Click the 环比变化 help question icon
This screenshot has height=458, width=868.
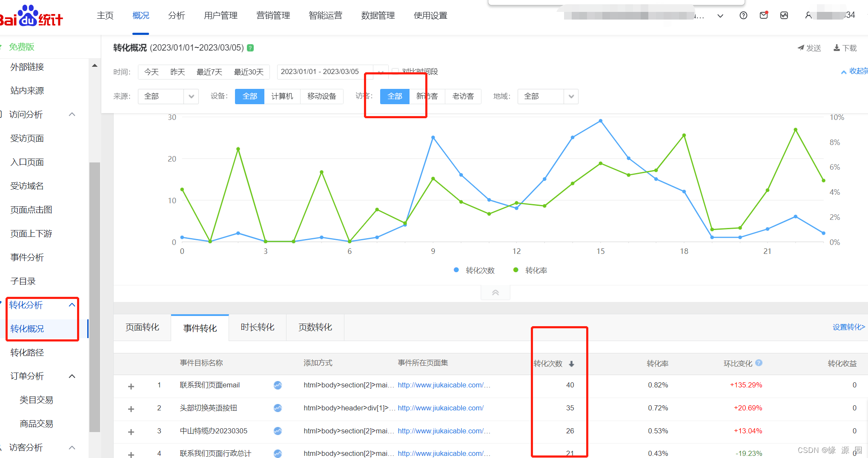pos(759,363)
